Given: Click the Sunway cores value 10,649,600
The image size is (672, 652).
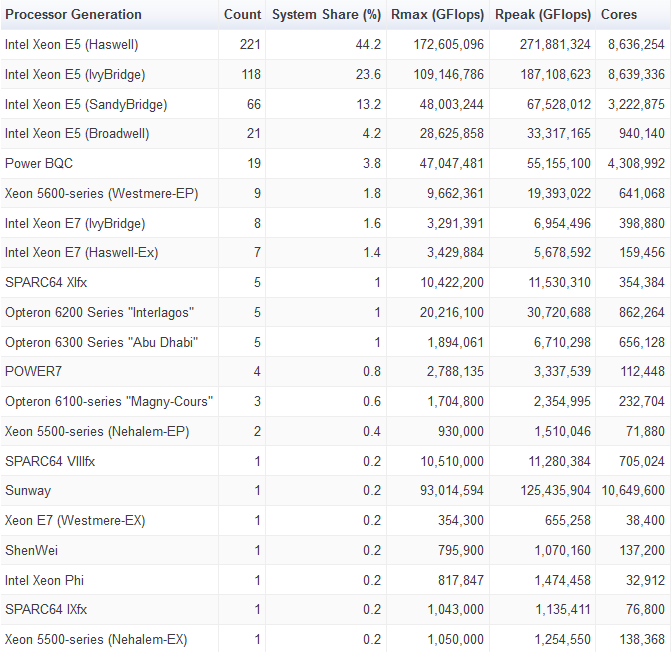Looking at the screenshot, I should tap(633, 490).
